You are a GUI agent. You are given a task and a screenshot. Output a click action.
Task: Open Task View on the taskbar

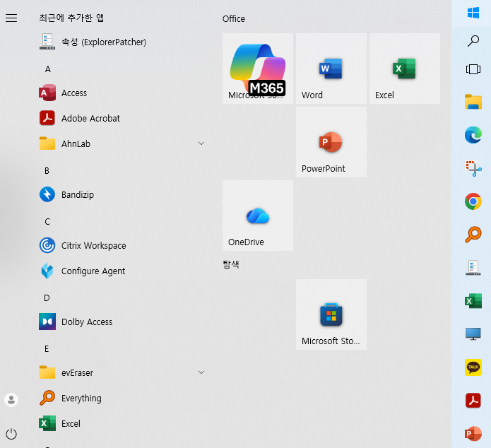(473, 69)
